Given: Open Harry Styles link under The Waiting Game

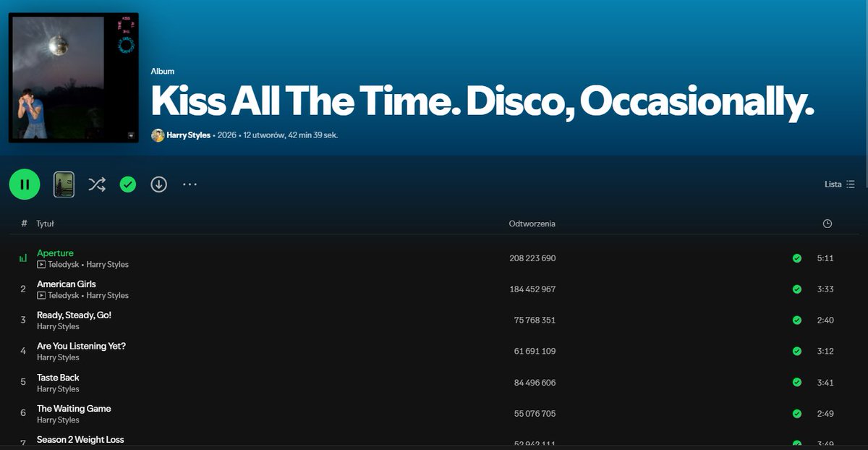Looking at the screenshot, I should tap(58, 420).
